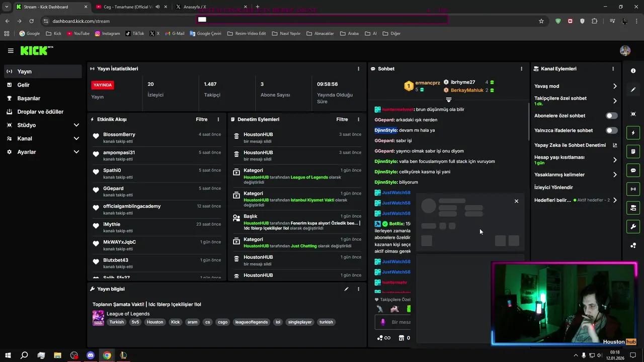The image size is (644, 362).
Task: Open the hamburger menu beside Kick logo
Action: (11, 51)
